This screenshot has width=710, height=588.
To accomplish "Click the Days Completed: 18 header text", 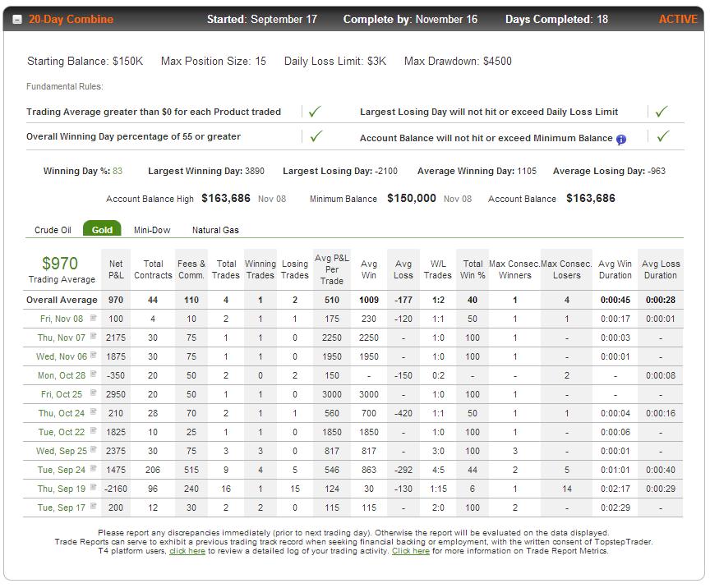I will point(556,20).
